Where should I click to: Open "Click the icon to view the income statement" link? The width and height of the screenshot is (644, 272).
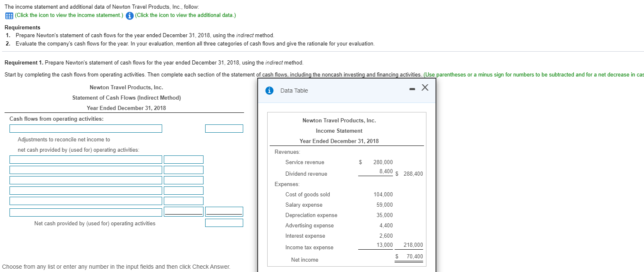coord(69,15)
